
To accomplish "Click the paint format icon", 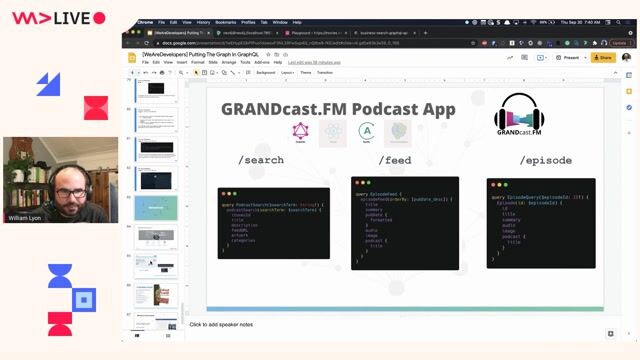I will pos(170,73).
